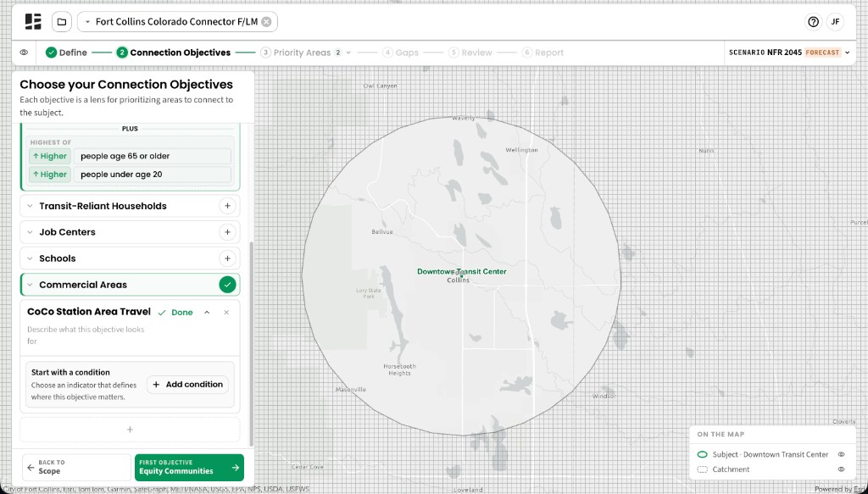Image resolution: width=868 pixels, height=494 pixels.
Task: Click the Downtown Transit Center map label
Action: coord(461,272)
